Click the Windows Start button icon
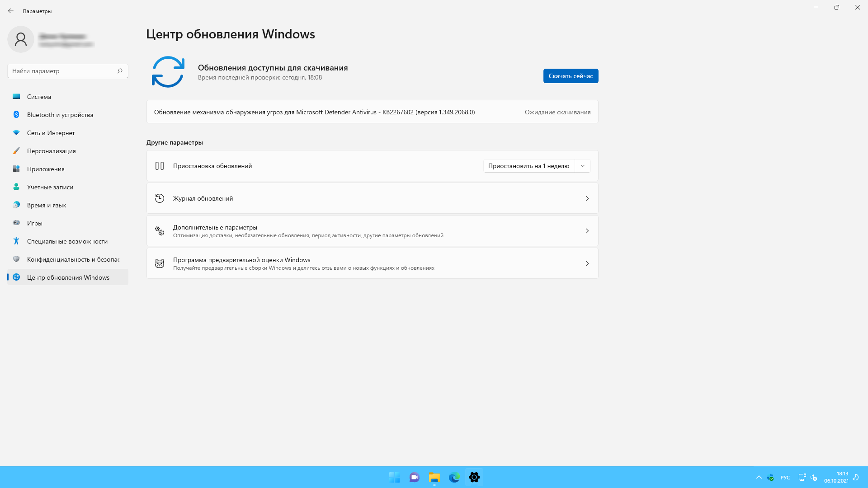 pos(394,477)
